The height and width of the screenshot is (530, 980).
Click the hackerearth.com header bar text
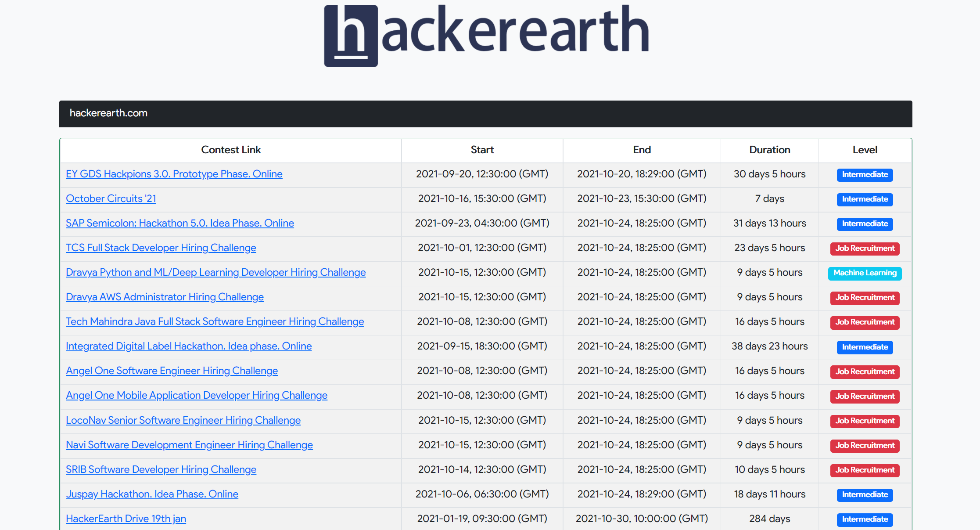click(x=108, y=113)
